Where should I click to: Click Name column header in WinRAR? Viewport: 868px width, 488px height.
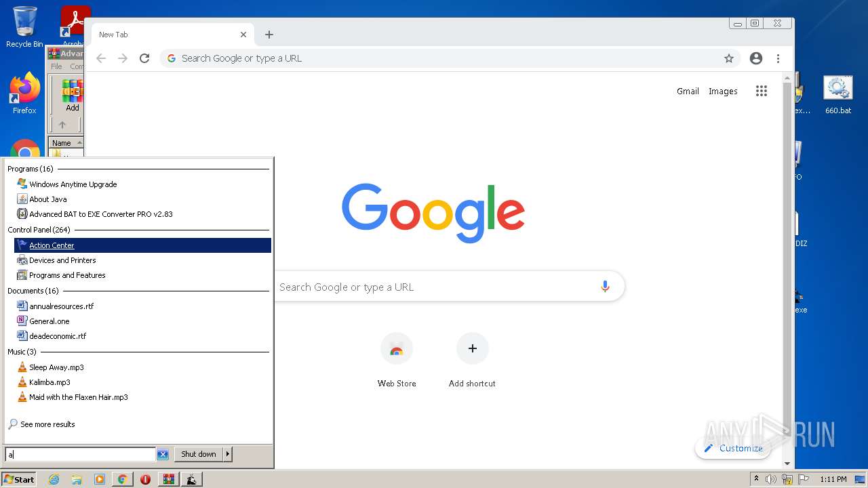point(66,143)
